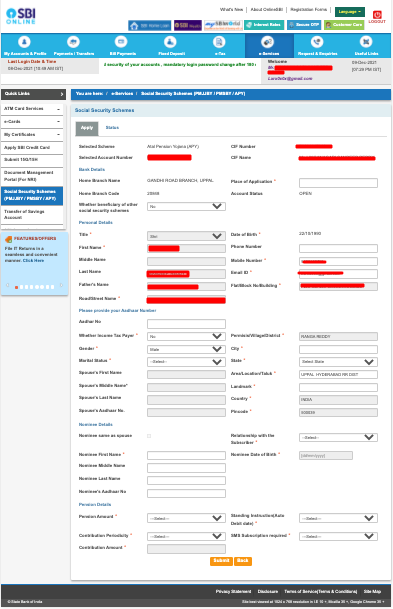Focus Place of Application field
Screen dimensions: 393x609
[338, 183]
